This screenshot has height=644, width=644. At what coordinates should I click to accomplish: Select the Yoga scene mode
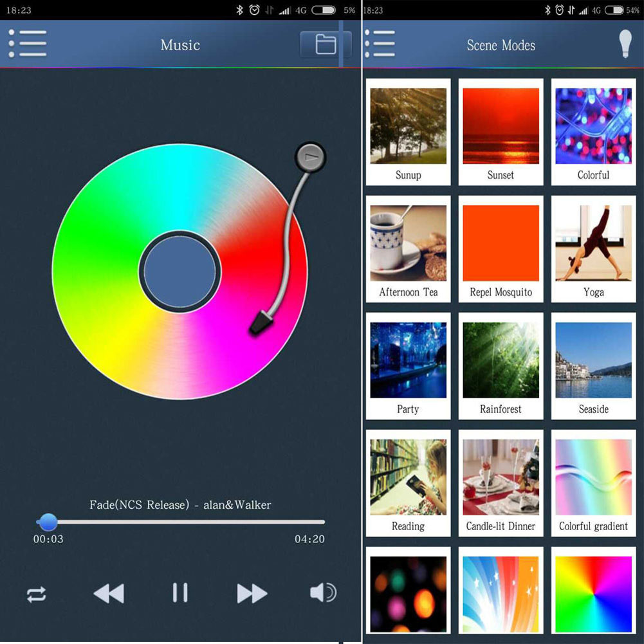click(x=593, y=250)
